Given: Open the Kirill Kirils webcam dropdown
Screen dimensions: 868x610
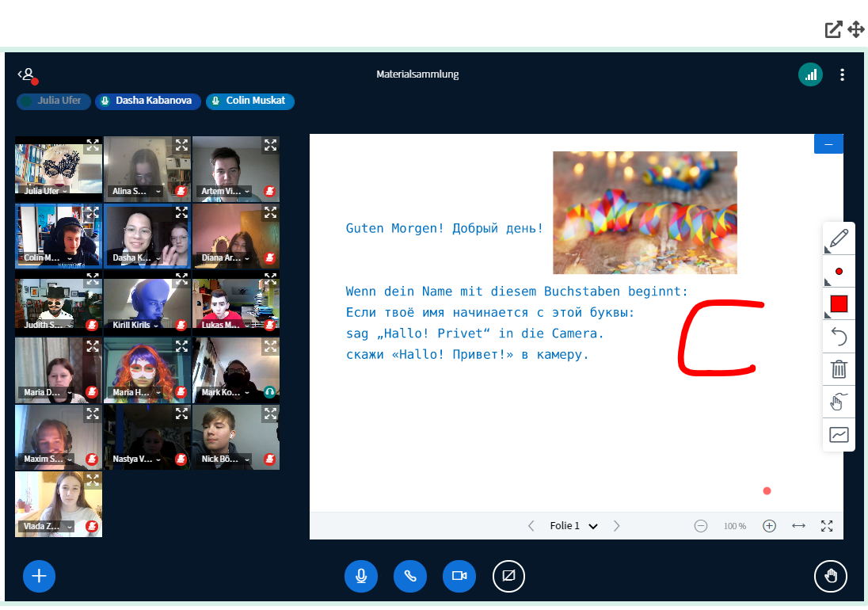Looking at the screenshot, I should 136,325.
